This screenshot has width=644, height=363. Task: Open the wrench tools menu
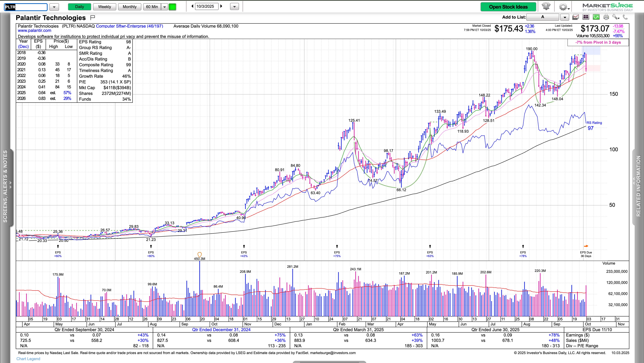click(x=616, y=17)
